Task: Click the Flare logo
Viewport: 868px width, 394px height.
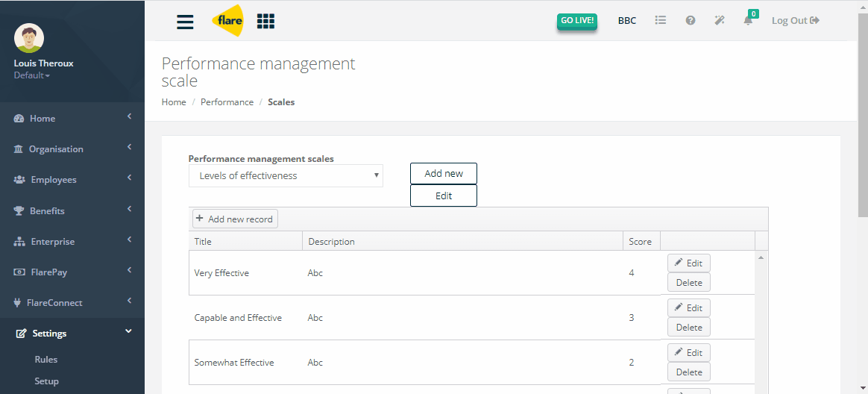Action: click(x=227, y=20)
